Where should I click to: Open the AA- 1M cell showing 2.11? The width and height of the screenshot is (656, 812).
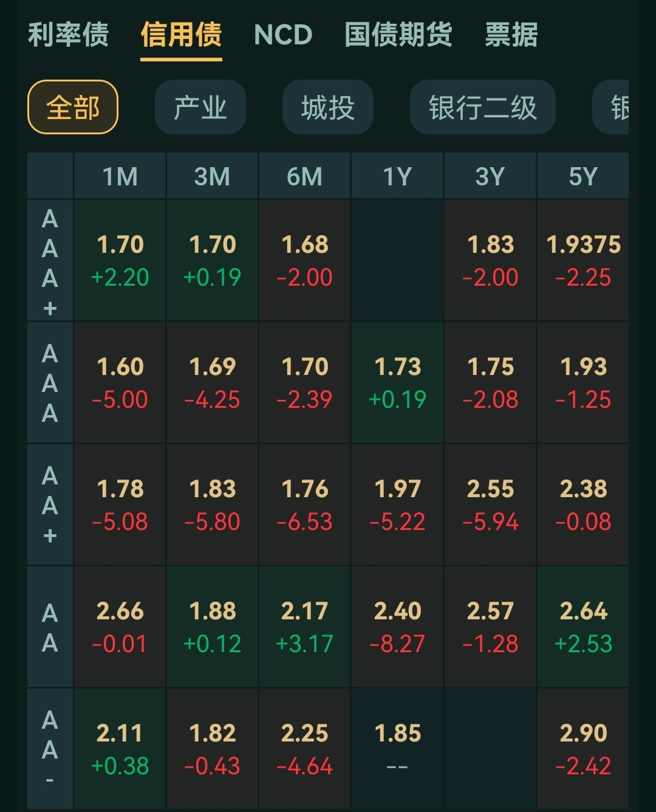coord(120,749)
